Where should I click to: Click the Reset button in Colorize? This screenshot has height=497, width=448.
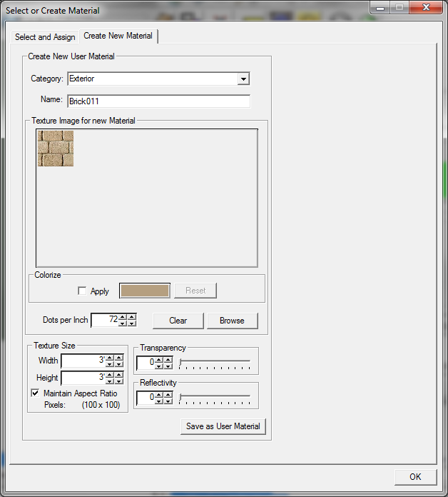point(195,291)
